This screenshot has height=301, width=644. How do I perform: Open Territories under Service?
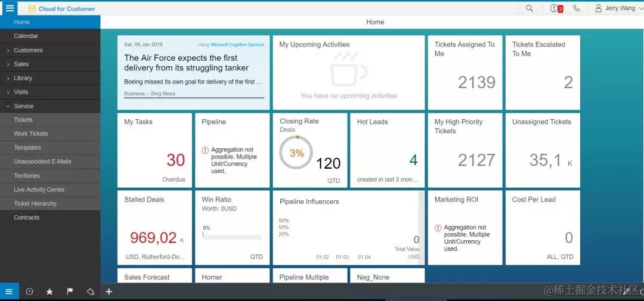50,176
